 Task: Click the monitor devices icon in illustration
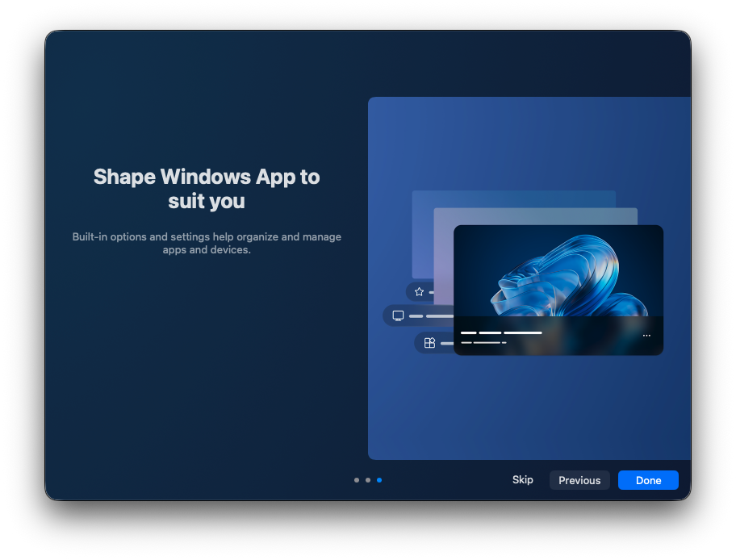pyautogui.click(x=398, y=316)
